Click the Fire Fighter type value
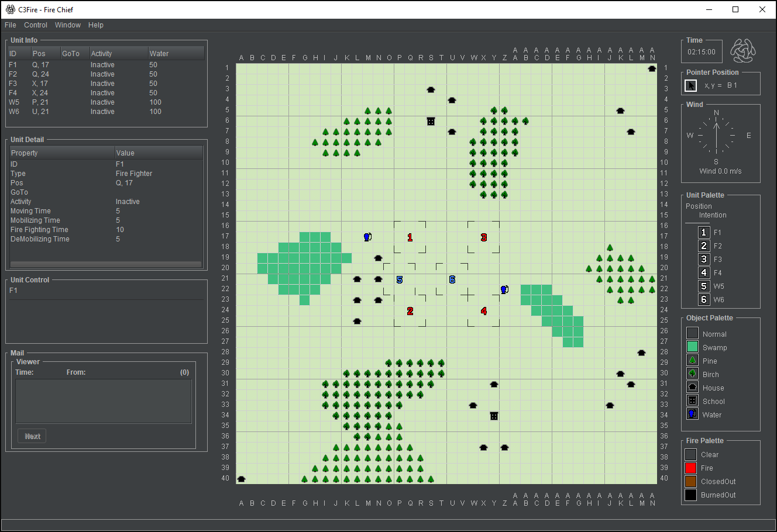Screen dimensions: 777x532 (x=134, y=174)
